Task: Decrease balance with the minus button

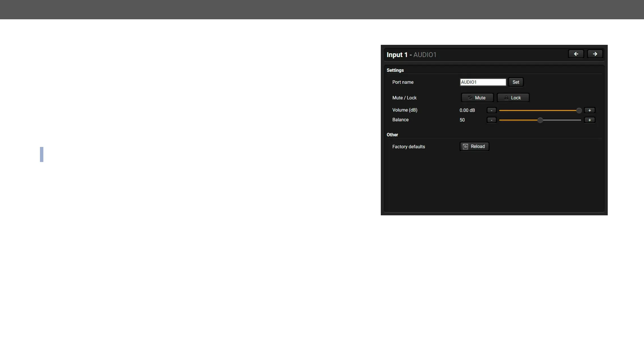Action: coord(492,120)
